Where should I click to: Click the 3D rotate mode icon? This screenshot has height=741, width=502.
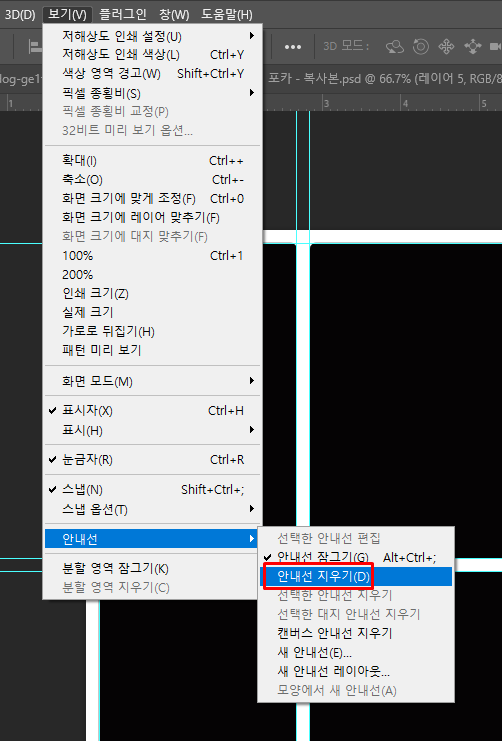tap(394, 46)
